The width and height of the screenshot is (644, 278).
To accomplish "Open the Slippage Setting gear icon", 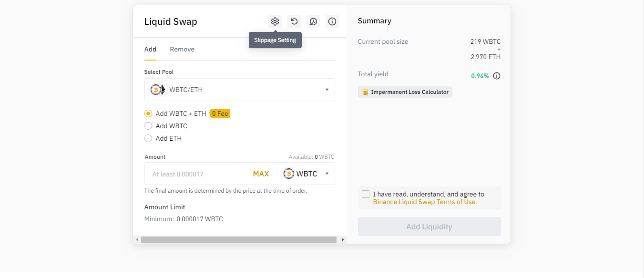I will [x=275, y=21].
